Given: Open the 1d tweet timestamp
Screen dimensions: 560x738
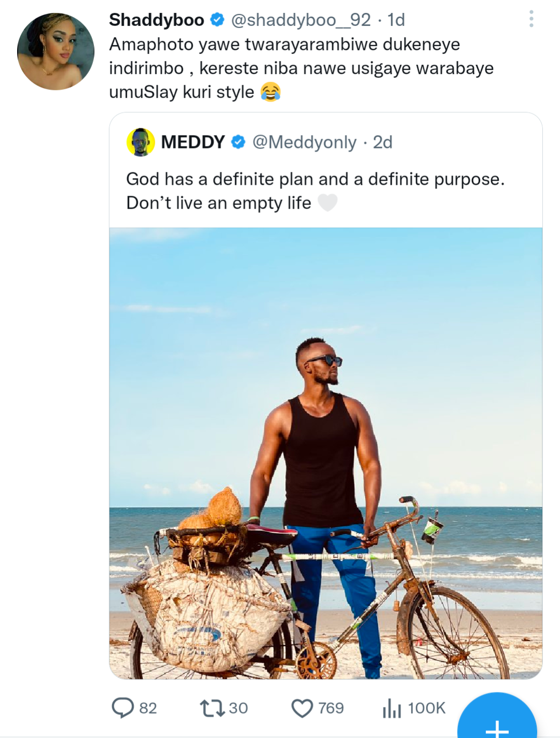Looking at the screenshot, I should pos(396,20).
